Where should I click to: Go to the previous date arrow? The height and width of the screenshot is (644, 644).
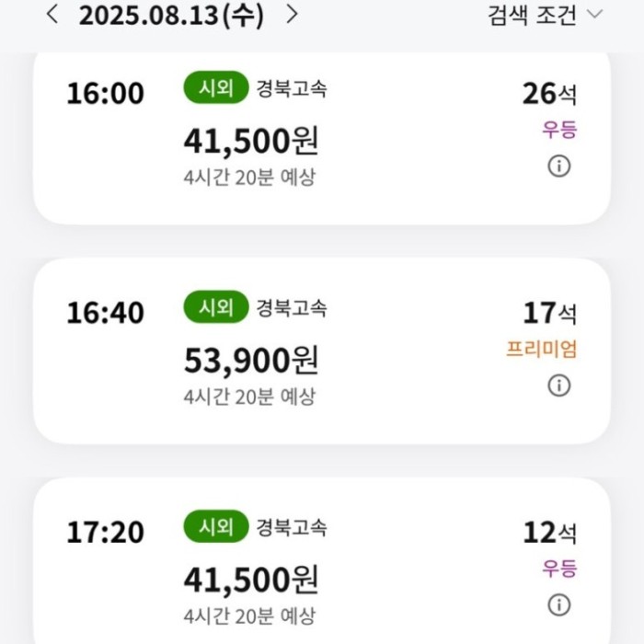[x=52, y=15]
